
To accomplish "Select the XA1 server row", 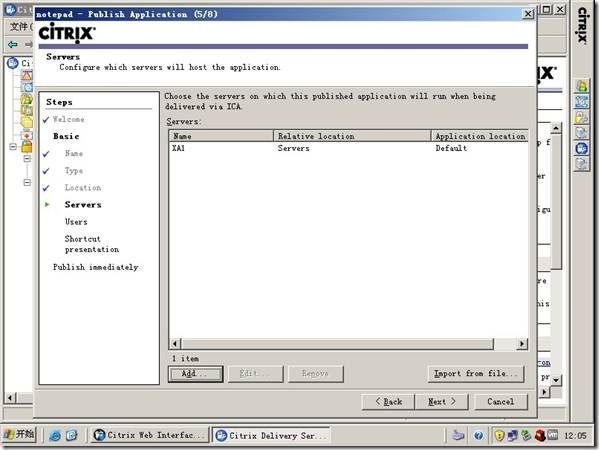I will pos(348,148).
